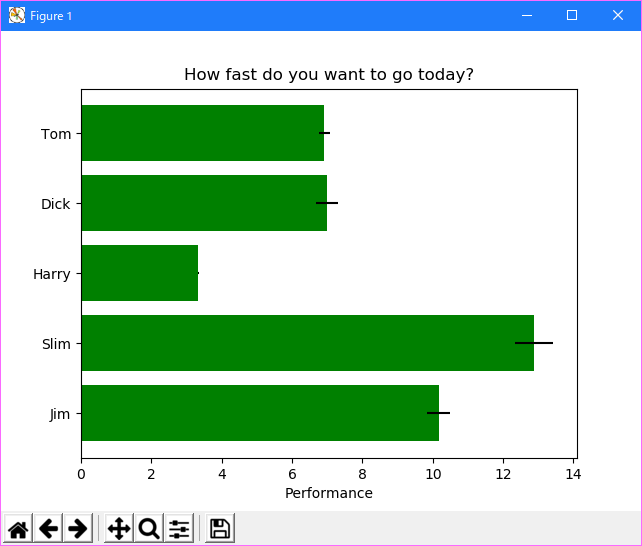Click the chart title text
This screenshot has width=642, height=546.
(x=329, y=75)
